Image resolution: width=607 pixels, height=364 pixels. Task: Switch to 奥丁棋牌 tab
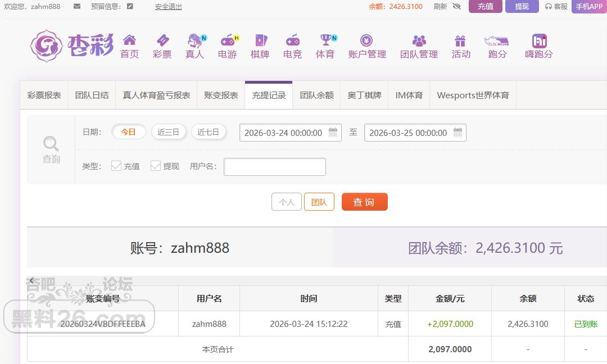(364, 95)
